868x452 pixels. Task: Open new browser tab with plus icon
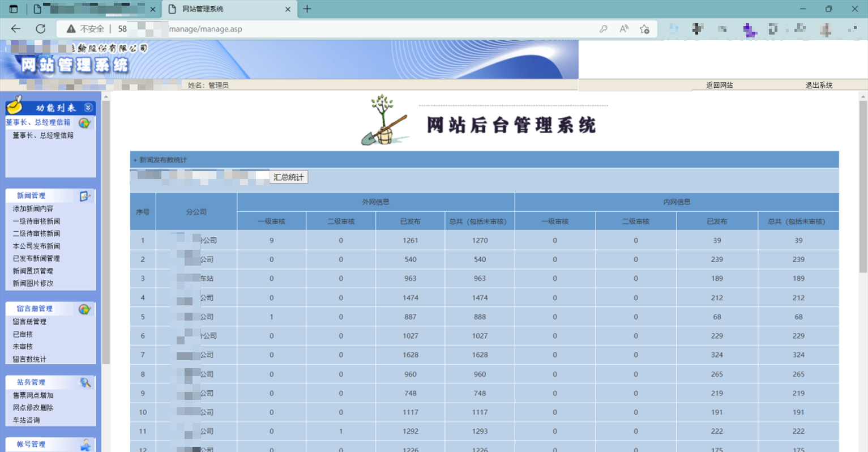[307, 9]
